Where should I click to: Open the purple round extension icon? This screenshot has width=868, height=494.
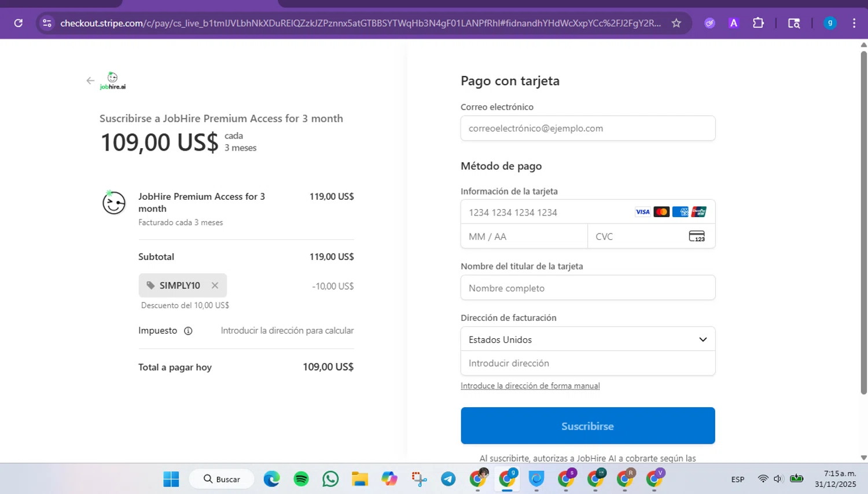pyautogui.click(x=709, y=23)
